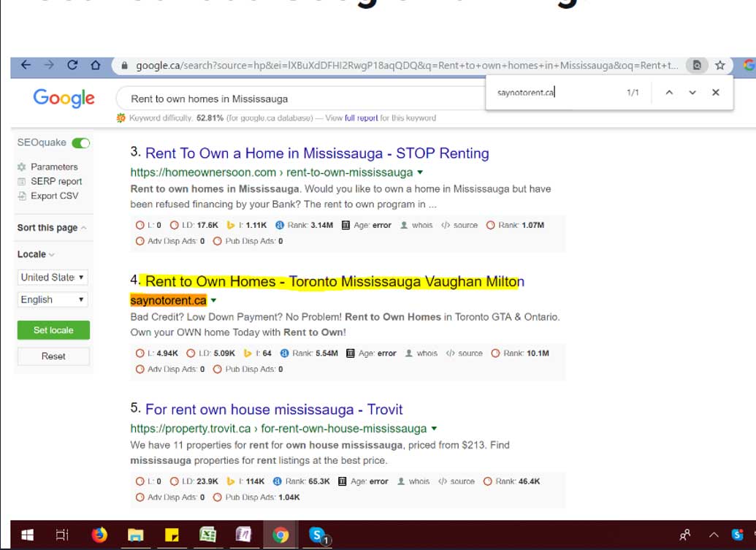
Task: Go to next find match
Action: [x=692, y=93]
